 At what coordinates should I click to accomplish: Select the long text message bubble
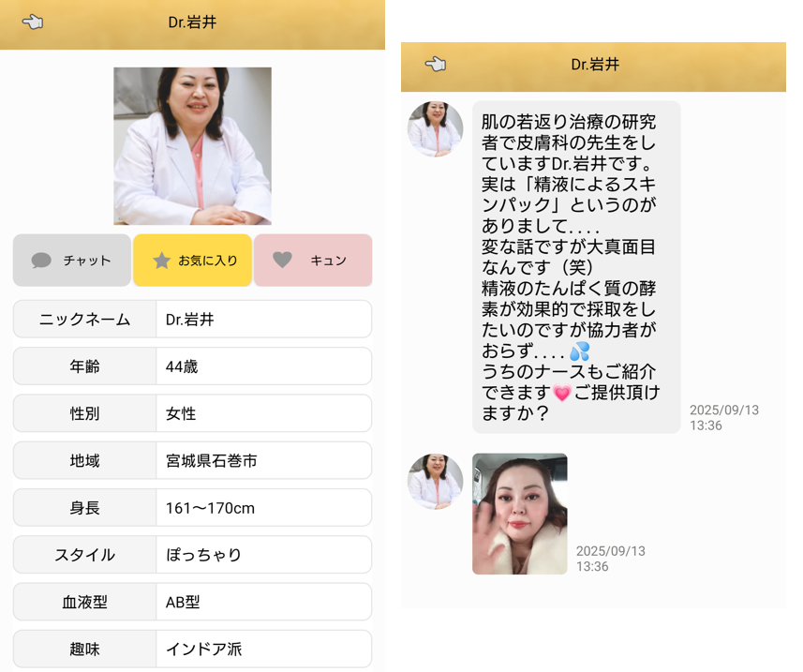[575, 266]
